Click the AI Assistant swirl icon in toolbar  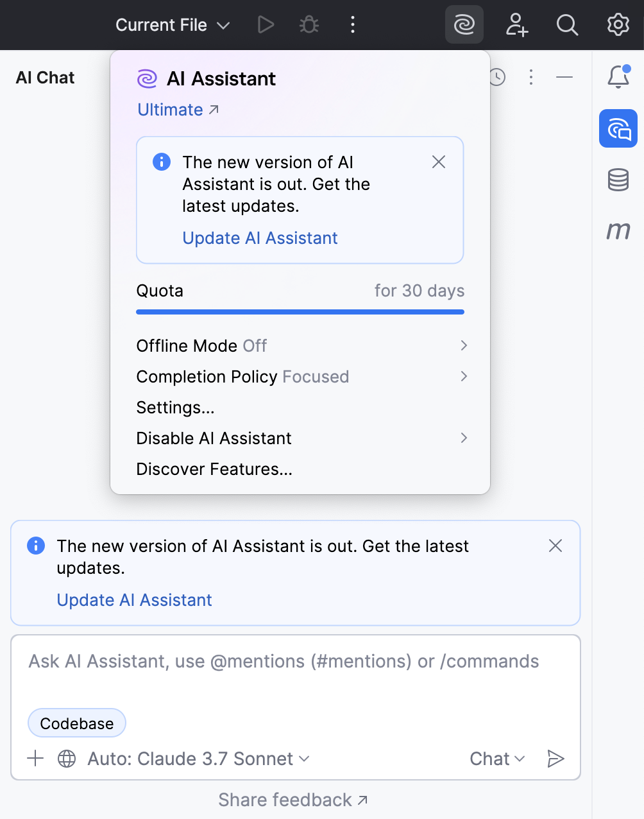464,25
